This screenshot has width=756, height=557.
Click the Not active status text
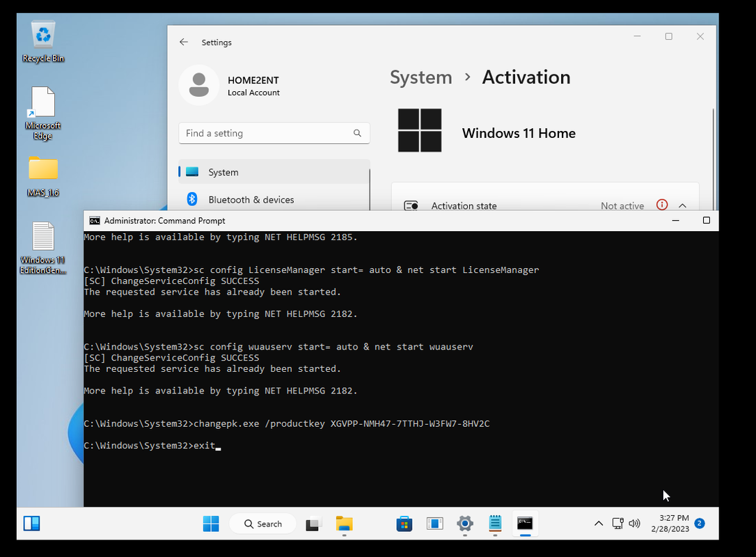click(622, 206)
